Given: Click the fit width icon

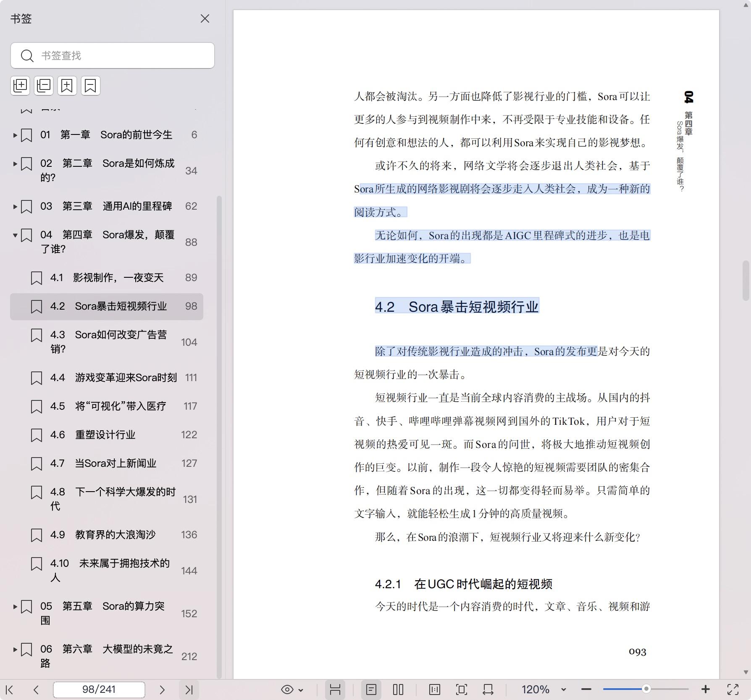Looking at the screenshot, I should point(488,689).
